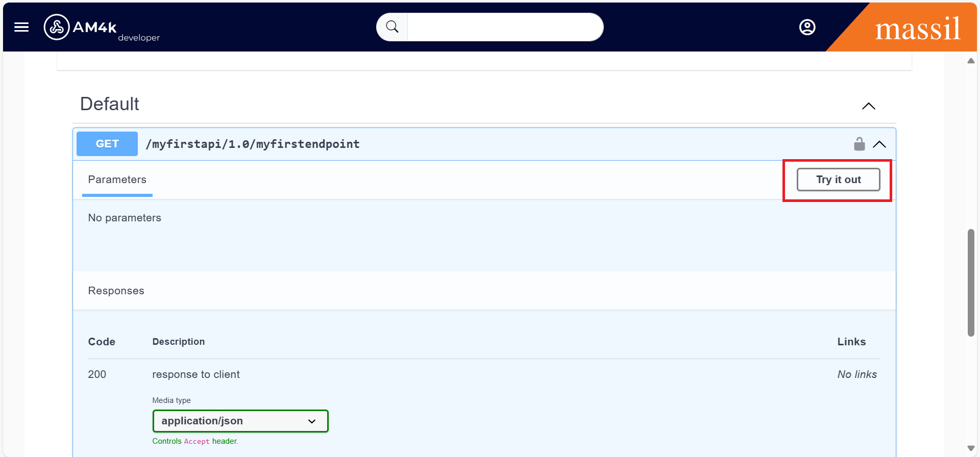Viewport: 980px width, 457px height.
Task: Click the Default section heading
Action: click(x=110, y=104)
